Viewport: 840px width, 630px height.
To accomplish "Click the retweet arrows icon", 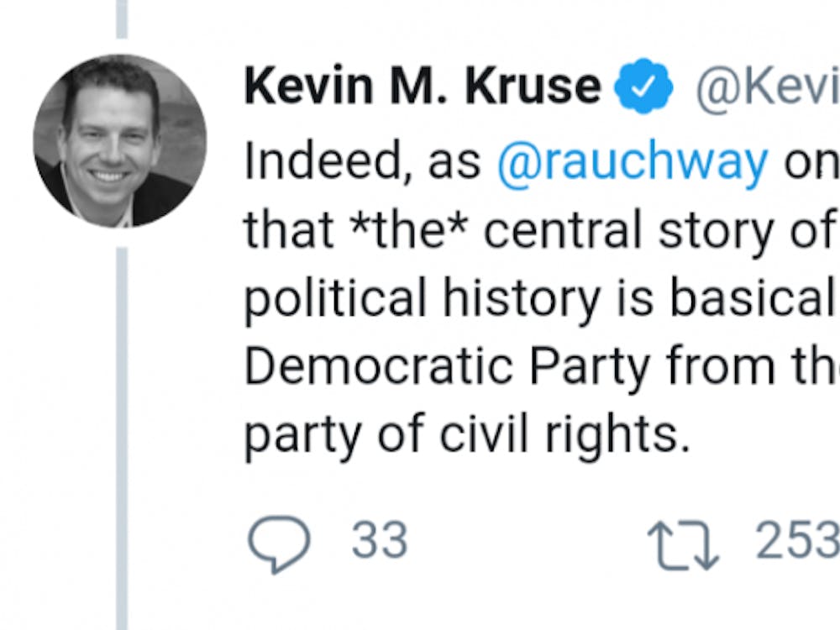I will 683,543.
